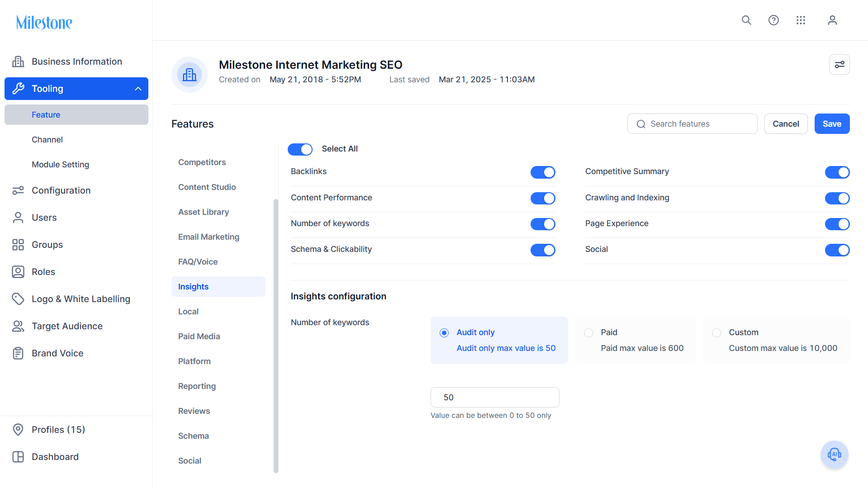Click the Roles badge icon

click(x=18, y=272)
